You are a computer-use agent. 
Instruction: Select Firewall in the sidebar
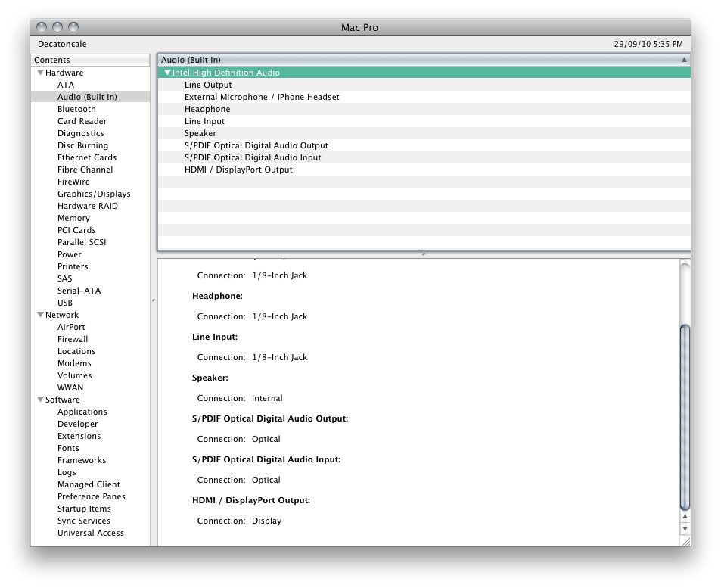[x=73, y=339]
